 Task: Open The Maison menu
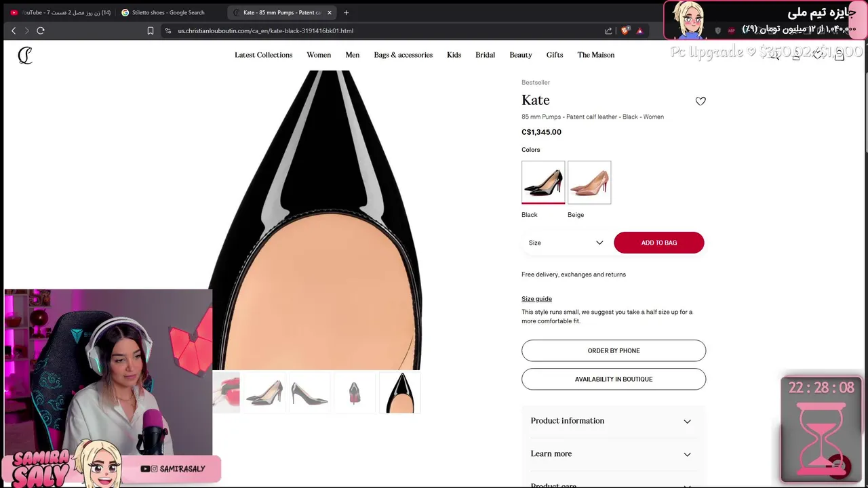(x=596, y=55)
